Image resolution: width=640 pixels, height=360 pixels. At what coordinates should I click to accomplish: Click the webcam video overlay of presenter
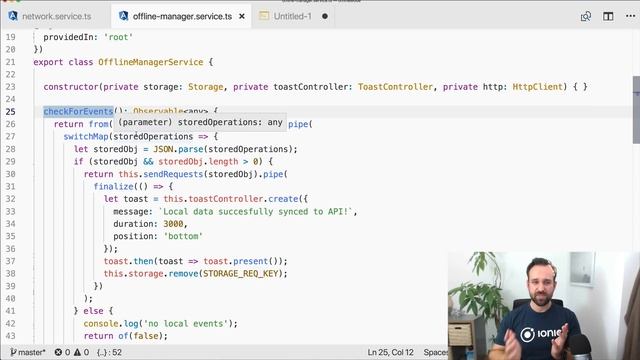[x=544, y=305]
